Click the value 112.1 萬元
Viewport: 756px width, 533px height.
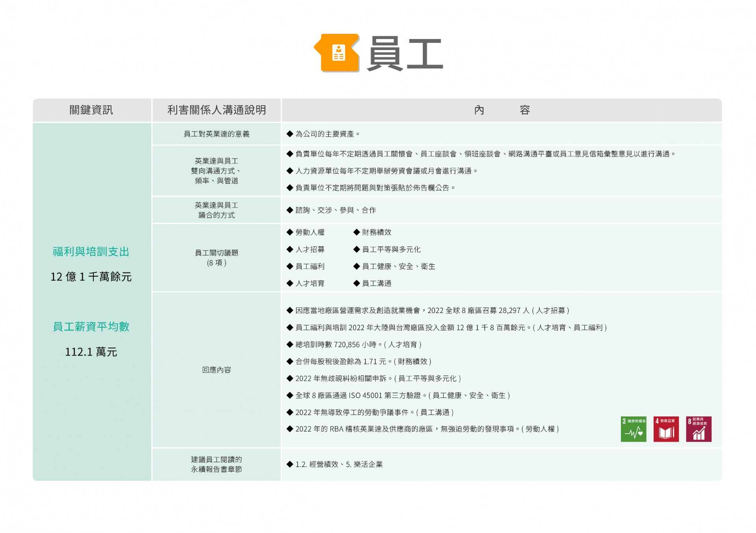91,352
